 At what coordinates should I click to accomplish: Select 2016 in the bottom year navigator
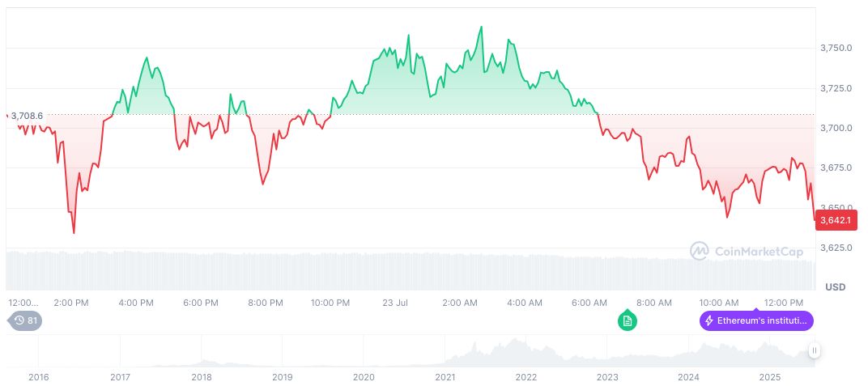point(38,377)
